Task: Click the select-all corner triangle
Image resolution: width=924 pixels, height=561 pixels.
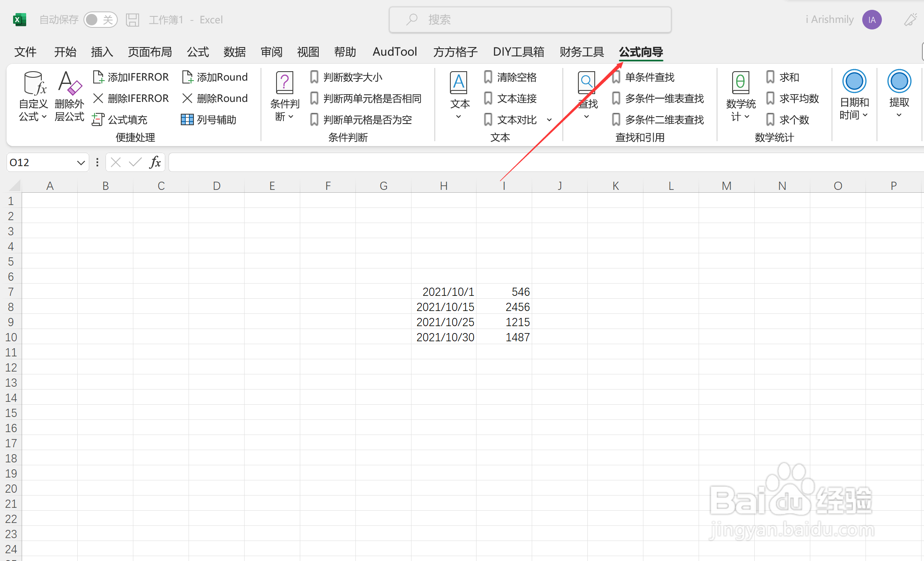Action: click(15, 186)
